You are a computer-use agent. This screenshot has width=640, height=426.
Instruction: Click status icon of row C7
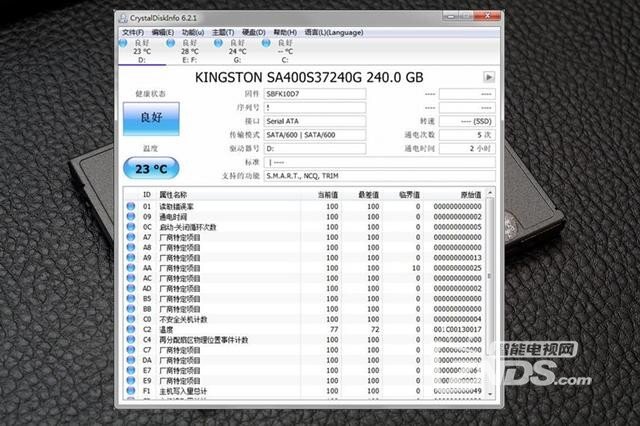point(131,350)
